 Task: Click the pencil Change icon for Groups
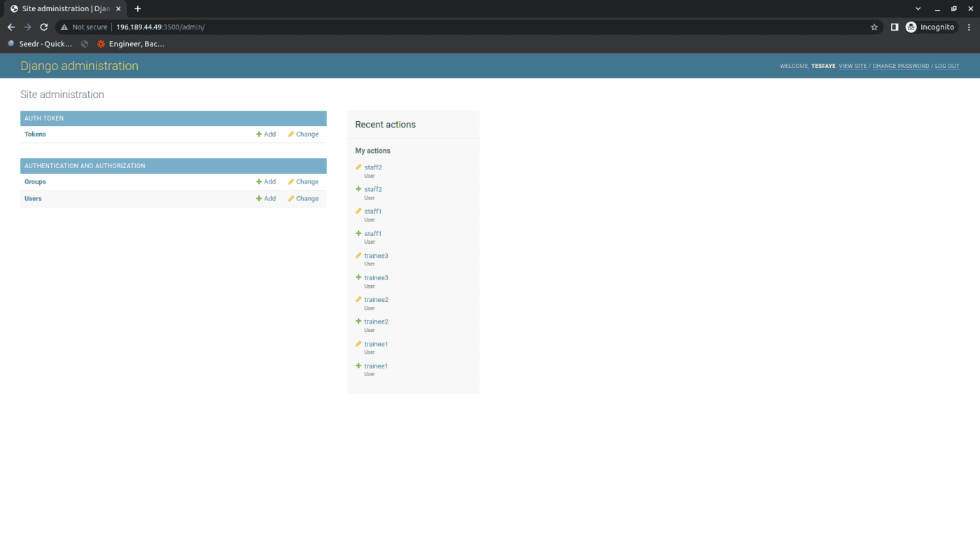[291, 182]
